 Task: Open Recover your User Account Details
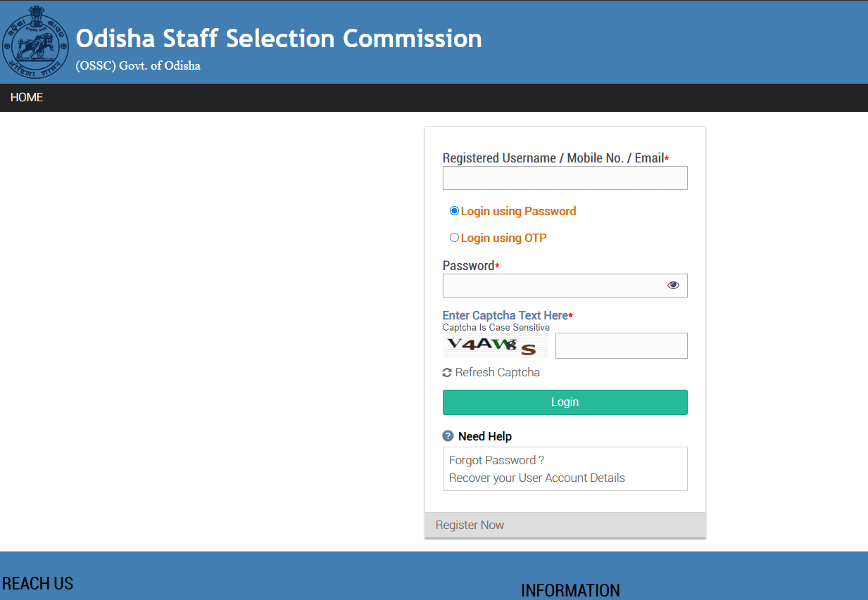(x=536, y=478)
